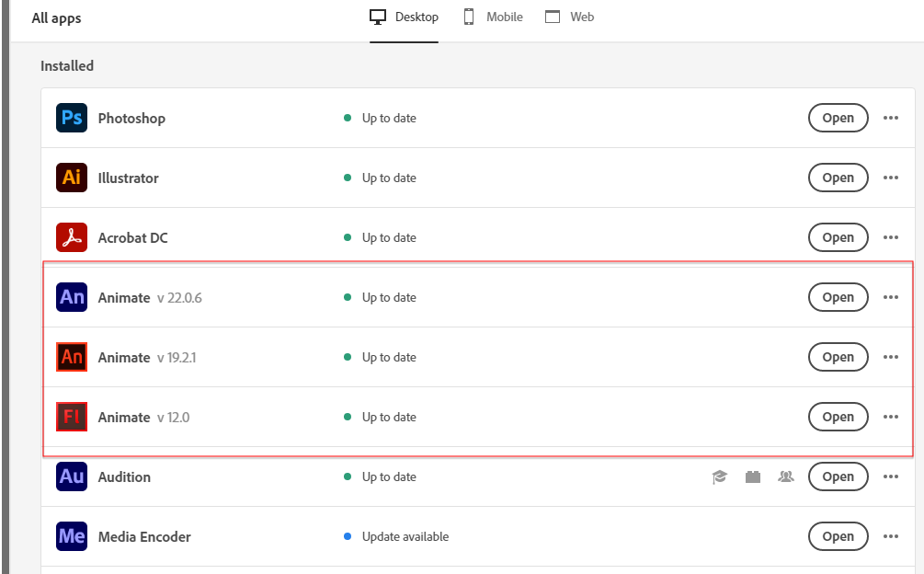Switch to the Web tab

(569, 17)
